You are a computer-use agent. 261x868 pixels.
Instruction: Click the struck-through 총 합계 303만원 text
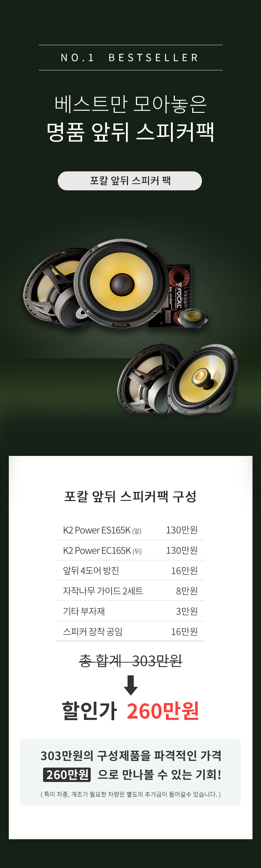pos(130,660)
